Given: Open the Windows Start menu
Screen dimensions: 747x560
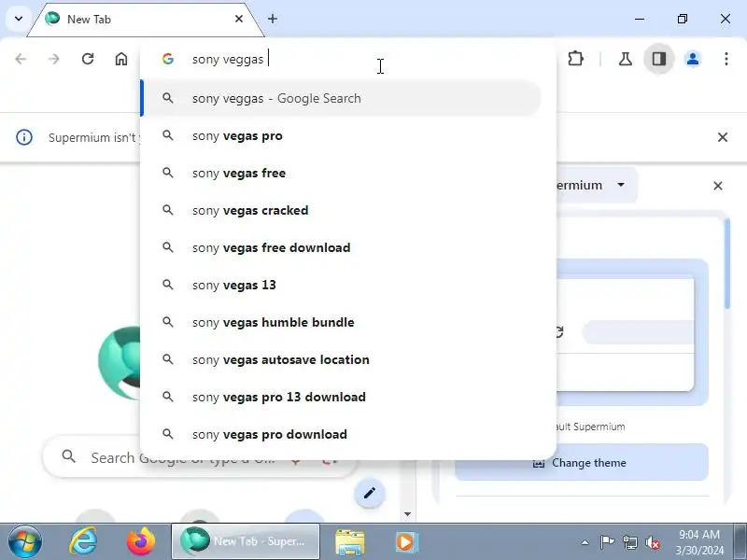Looking at the screenshot, I should pyautogui.click(x=25, y=542).
